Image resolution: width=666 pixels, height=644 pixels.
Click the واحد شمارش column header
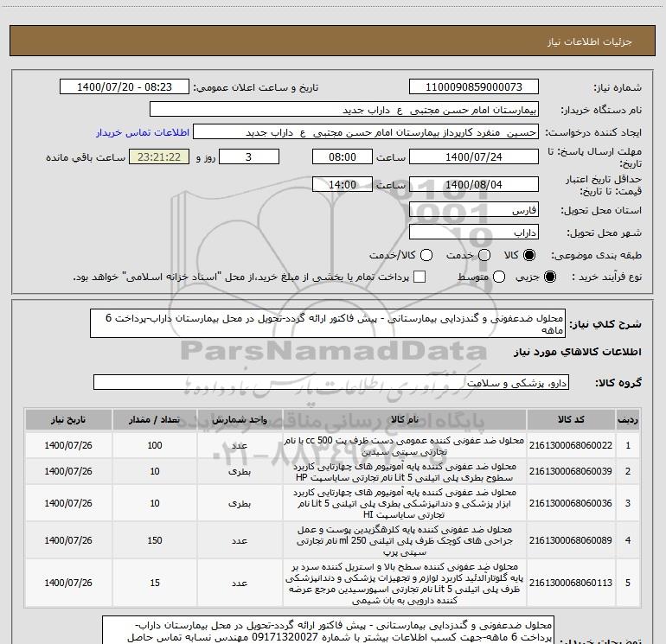click(x=240, y=420)
